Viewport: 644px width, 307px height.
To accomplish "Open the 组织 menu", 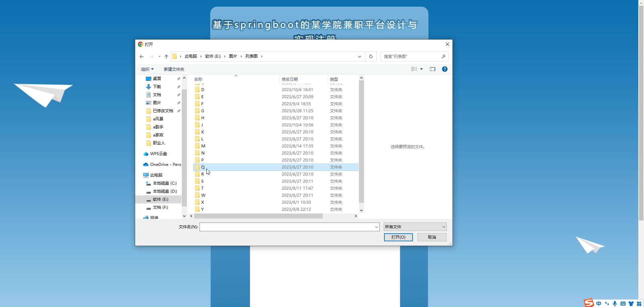I will 147,69.
